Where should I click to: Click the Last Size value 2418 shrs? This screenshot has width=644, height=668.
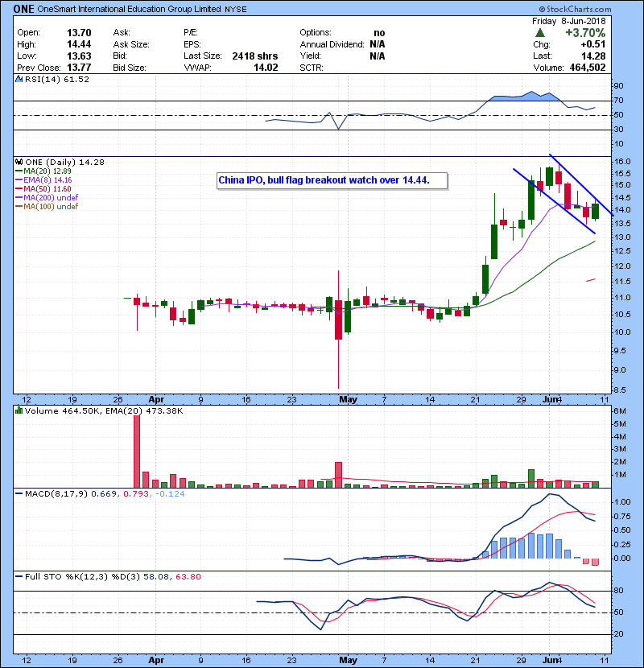(255, 56)
